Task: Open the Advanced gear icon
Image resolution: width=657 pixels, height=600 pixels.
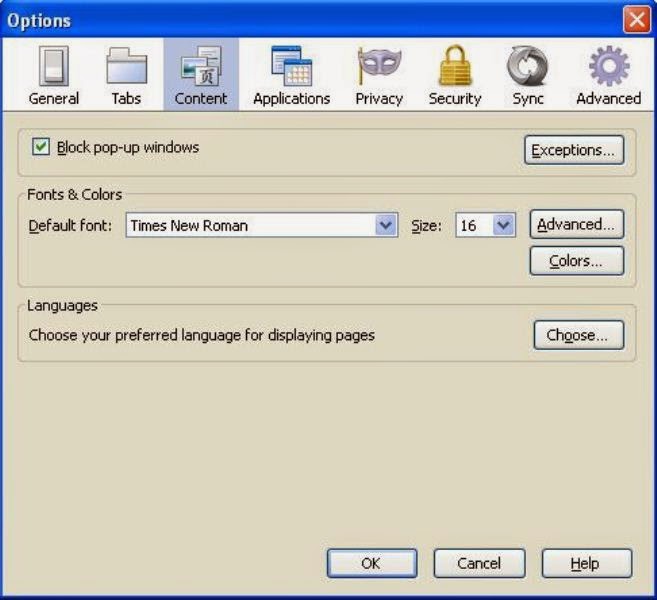Action: pyautogui.click(x=609, y=66)
